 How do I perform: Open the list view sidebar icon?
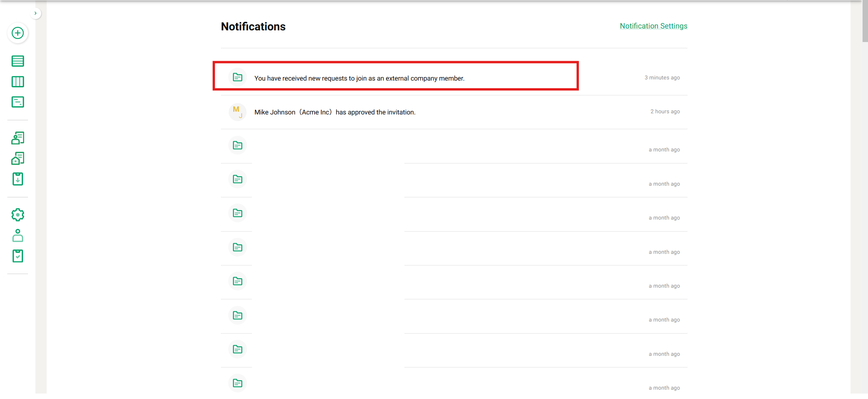[x=17, y=61]
